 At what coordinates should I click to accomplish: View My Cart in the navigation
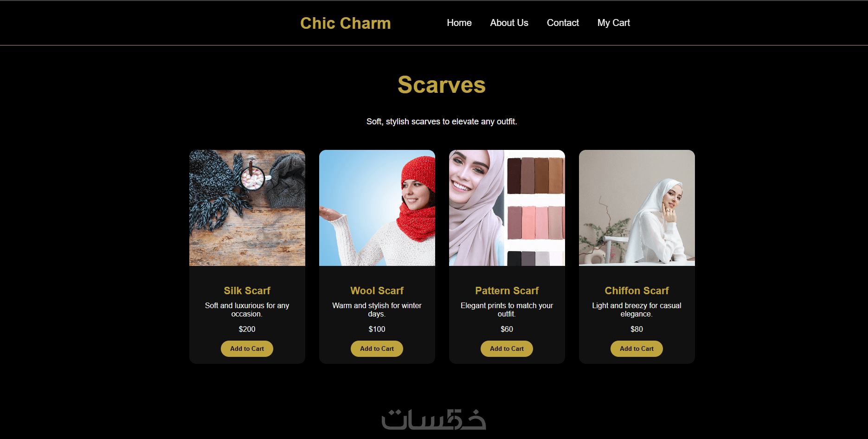pyautogui.click(x=613, y=23)
